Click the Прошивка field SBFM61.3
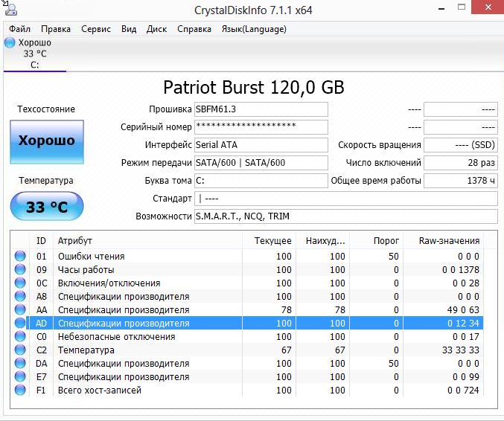Viewport: 504px width, 421px height. click(x=261, y=109)
